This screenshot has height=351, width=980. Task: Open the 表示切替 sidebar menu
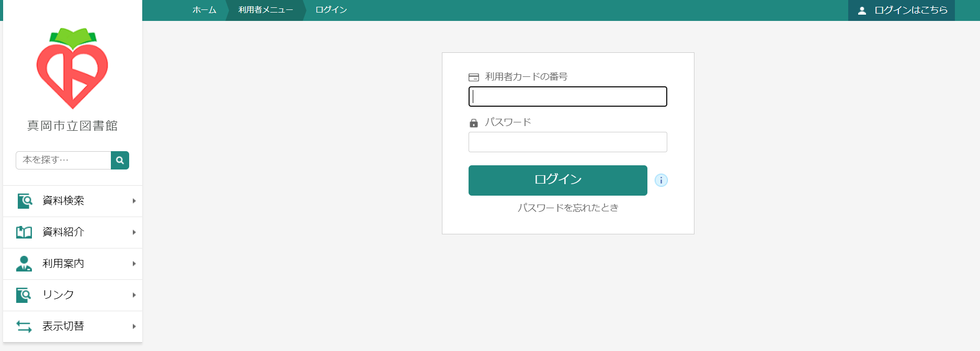73,326
